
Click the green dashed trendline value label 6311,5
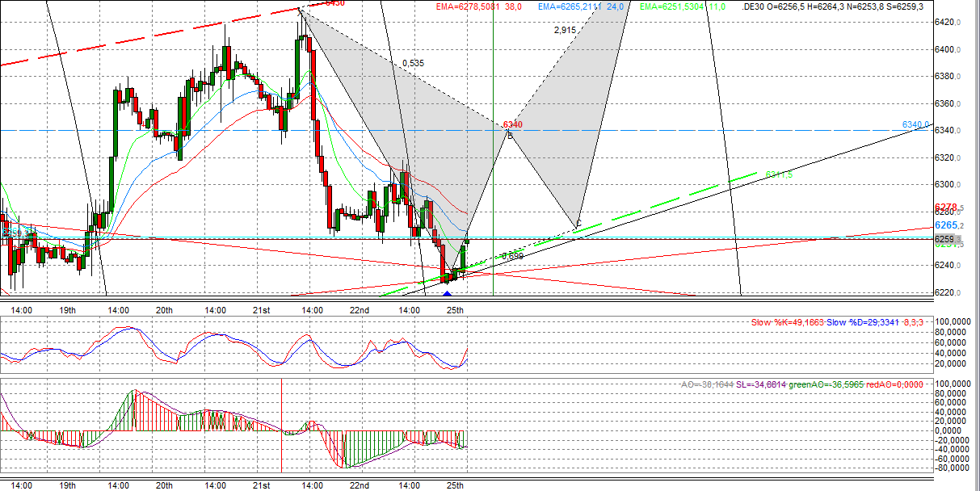click(779, 174)
